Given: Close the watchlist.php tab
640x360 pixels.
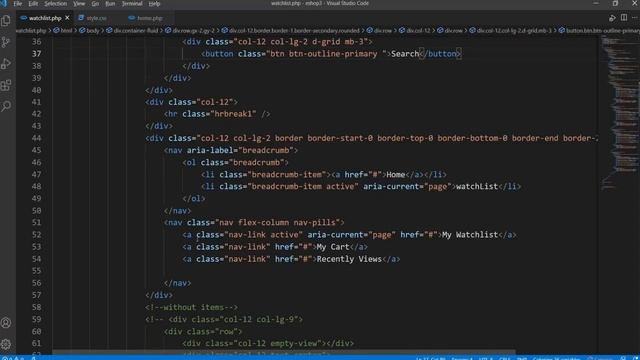Looking at the screenshot, I should [67, 18].
